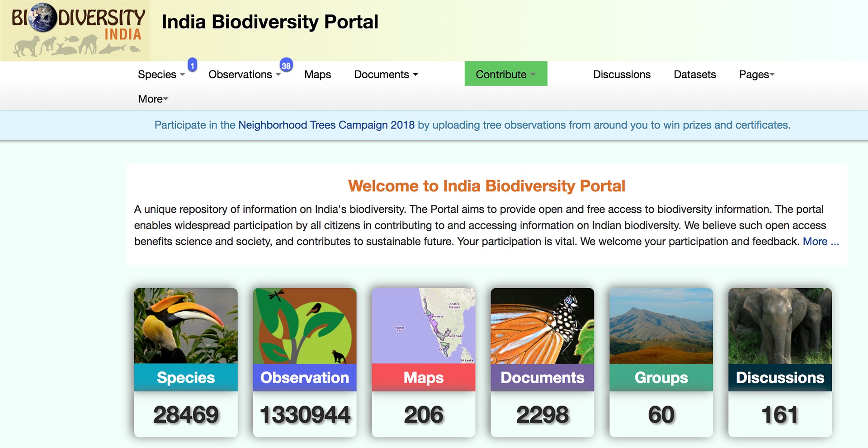
Task: Open the Maps card map thumbnail
Action: (x=424, y=326)
